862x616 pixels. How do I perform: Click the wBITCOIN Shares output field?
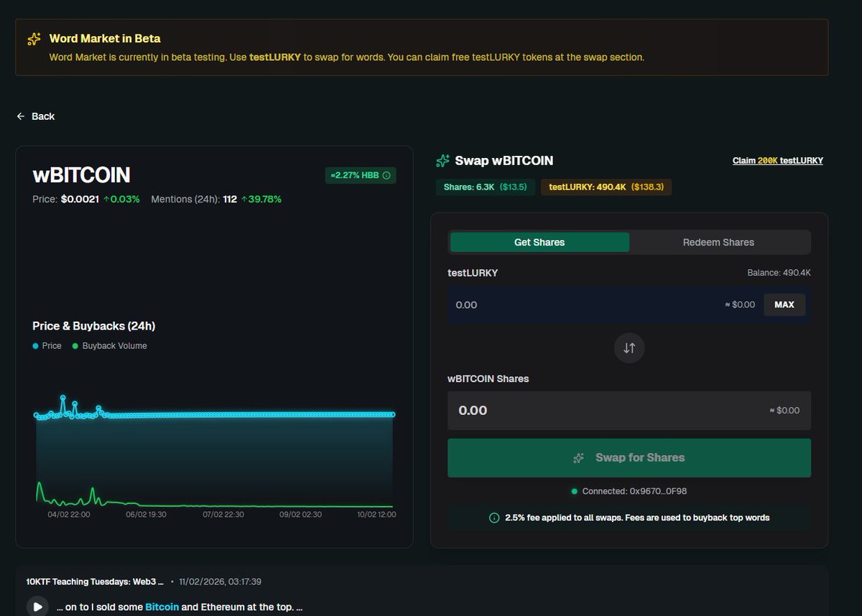click(629, 411)
